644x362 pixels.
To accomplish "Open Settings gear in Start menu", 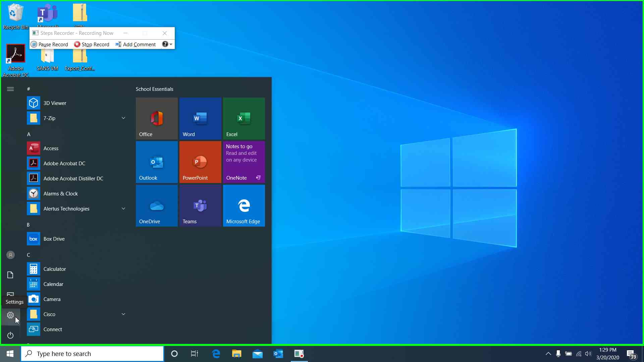I will tap(10, 315).
